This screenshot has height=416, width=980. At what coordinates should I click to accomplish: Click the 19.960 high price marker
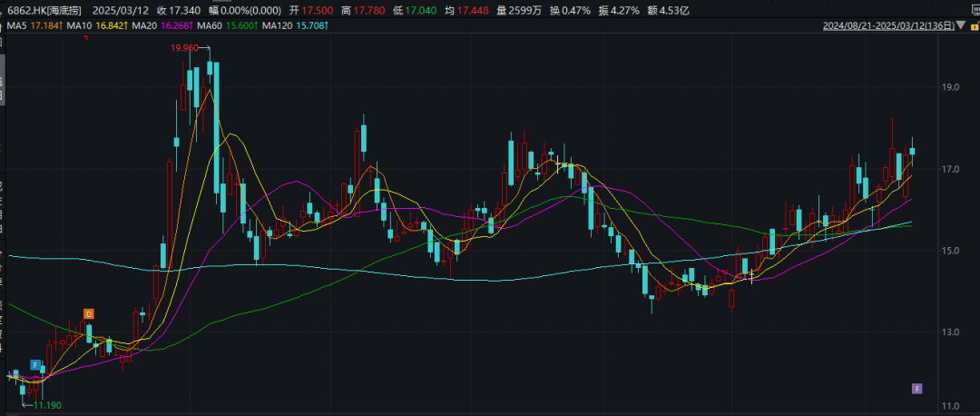click(x=185, y=46)
